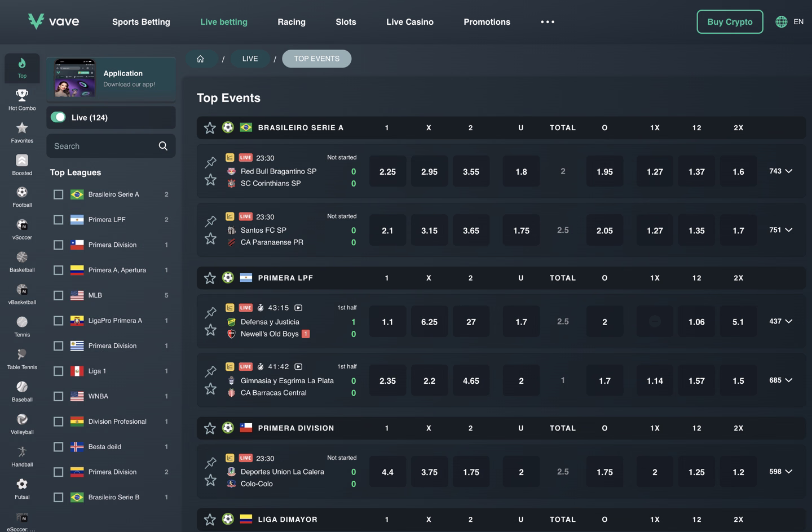Image resolution: width=812 pixels, height=532 pixels.
Task: Select Table Tennis sport icon
Action: [22, 354]
